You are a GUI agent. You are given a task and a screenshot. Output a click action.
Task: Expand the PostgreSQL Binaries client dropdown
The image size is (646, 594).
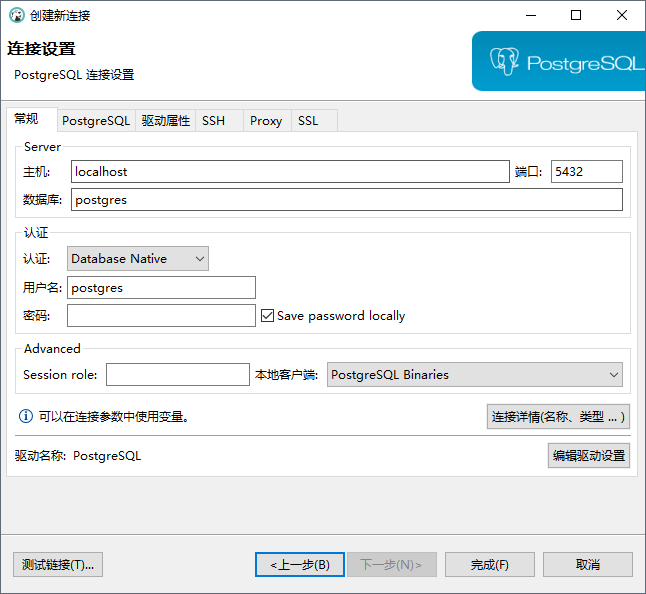[x=475, y=374]
